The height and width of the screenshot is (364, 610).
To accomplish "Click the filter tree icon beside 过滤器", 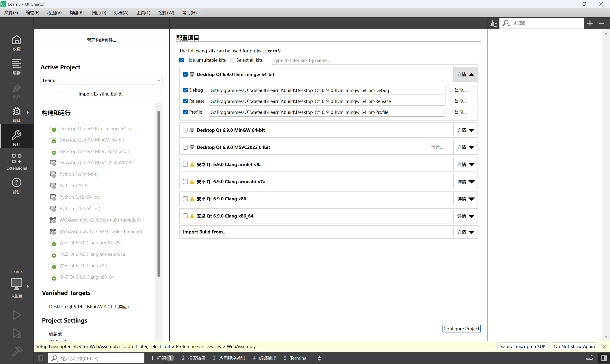I will [493, 23].
